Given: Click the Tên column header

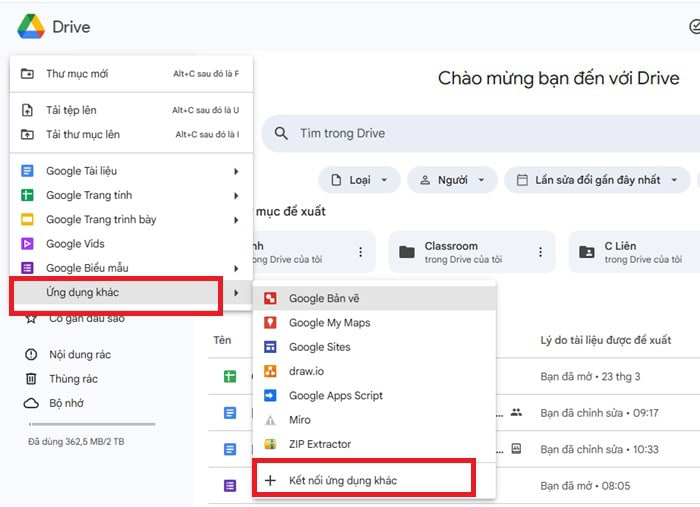Looking at the screenshot, I should point(222,340).
